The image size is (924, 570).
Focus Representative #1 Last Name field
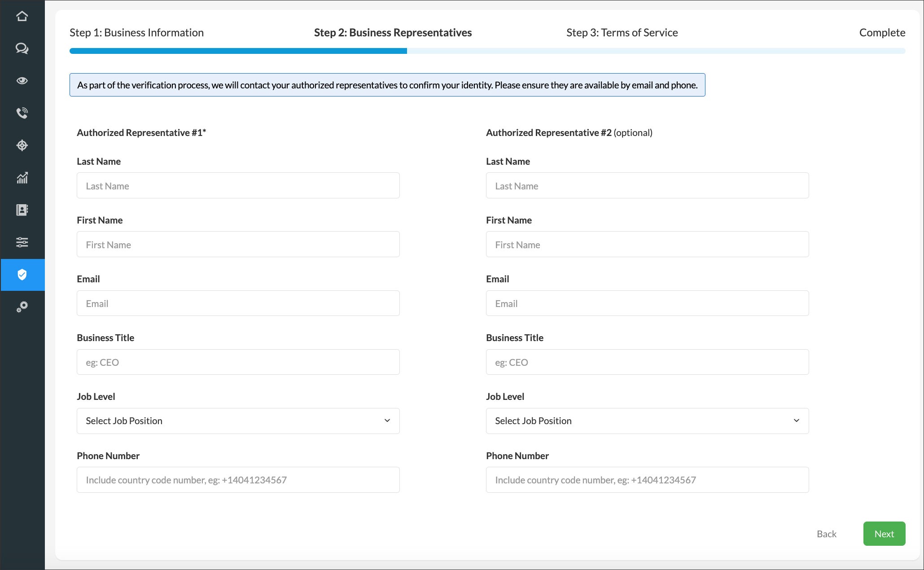point(238,186)
